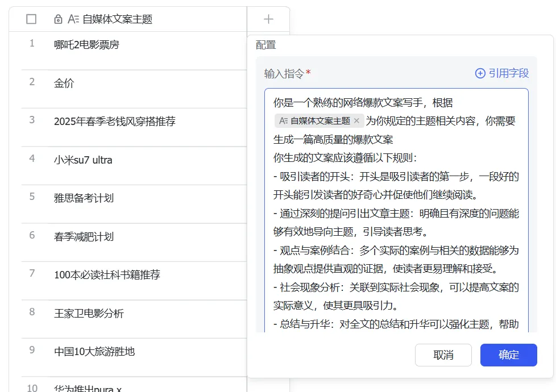
Task: Click the text icon inside the field tag
Action: click(x=283, y=121)
